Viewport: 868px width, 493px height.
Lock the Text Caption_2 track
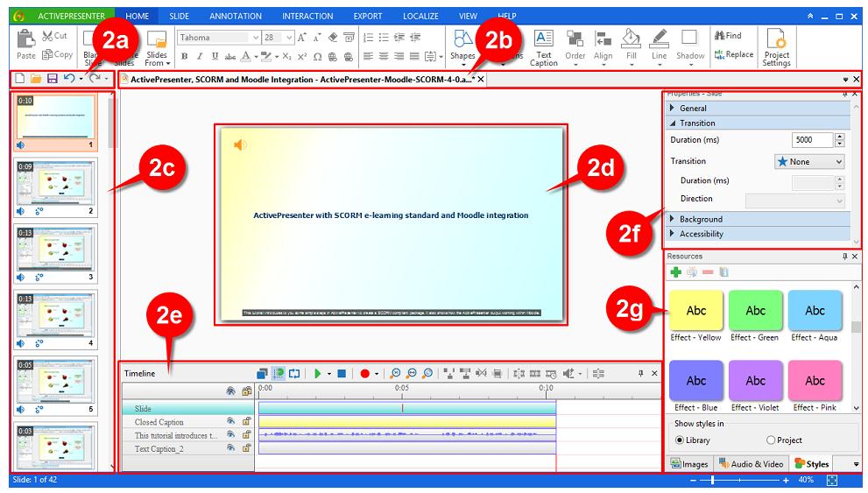point(246,448)
